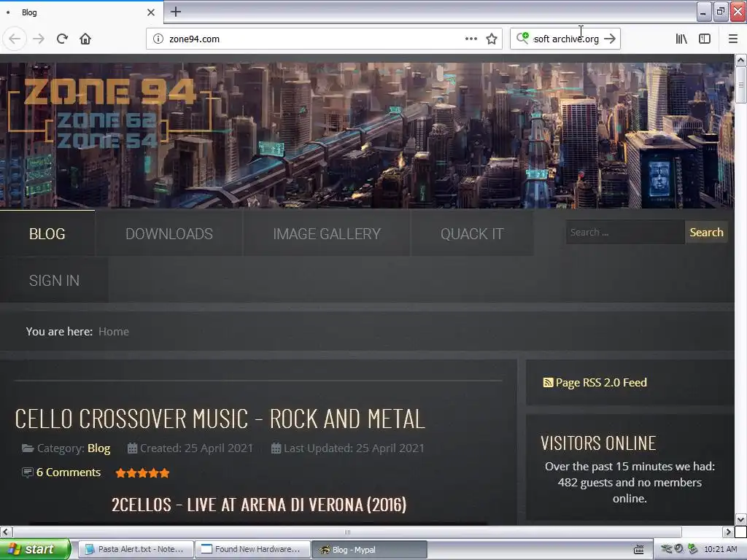Click horizontal scrollbar right arrow

pyautogui.click(x=728, y=532)
